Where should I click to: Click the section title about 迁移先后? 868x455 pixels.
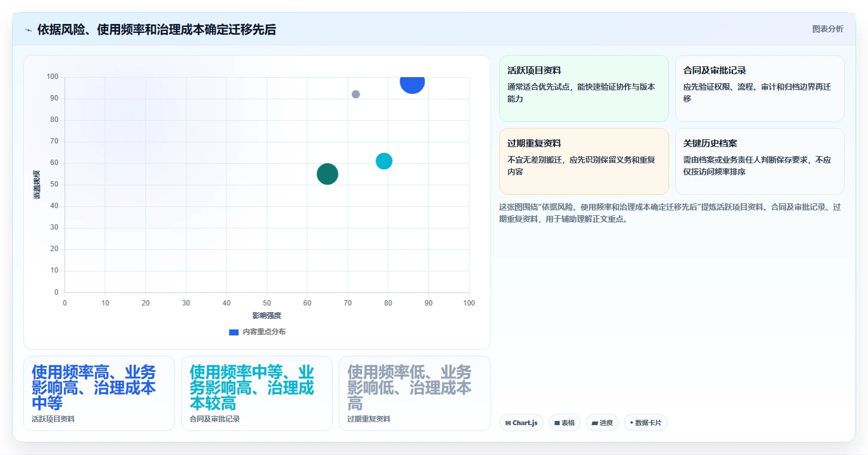[x=157, y=30]
